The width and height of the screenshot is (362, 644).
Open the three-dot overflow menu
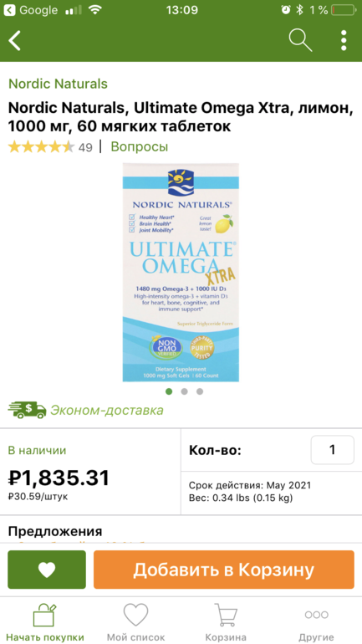[x=344, y=40]
